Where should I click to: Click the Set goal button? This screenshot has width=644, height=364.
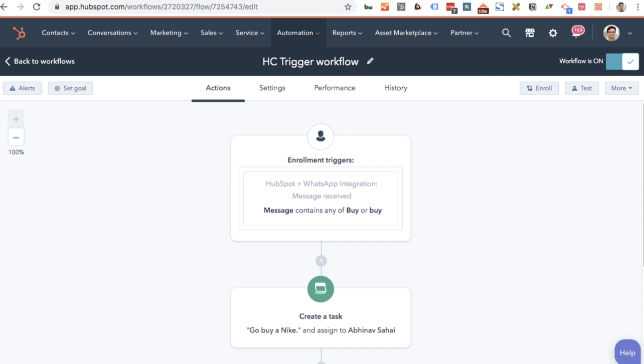tap(70, 88)
